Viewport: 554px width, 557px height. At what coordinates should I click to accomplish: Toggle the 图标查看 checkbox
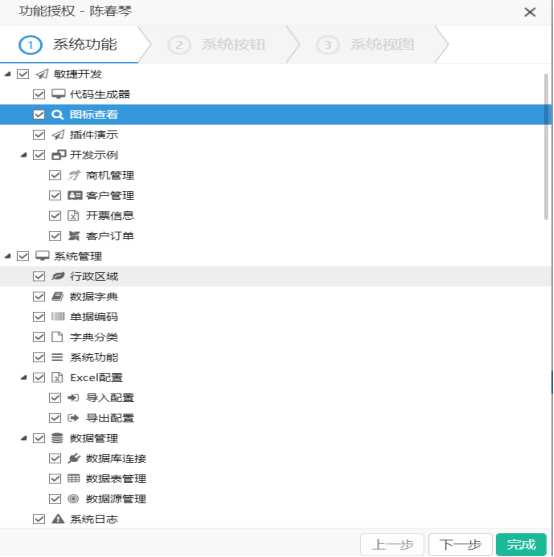click(39, 115)
